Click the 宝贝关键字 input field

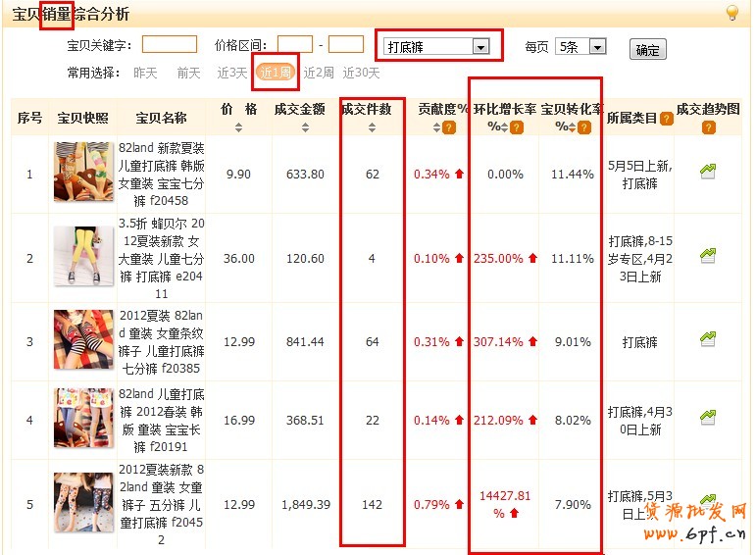170,44
